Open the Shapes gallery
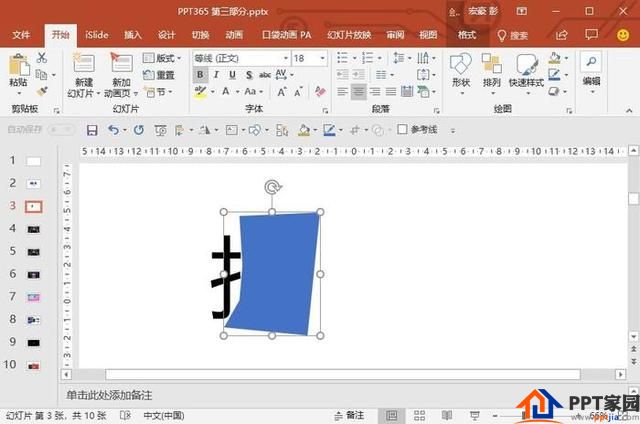The width and height of the screenshot is (640, 424). (x=461, y=74)
